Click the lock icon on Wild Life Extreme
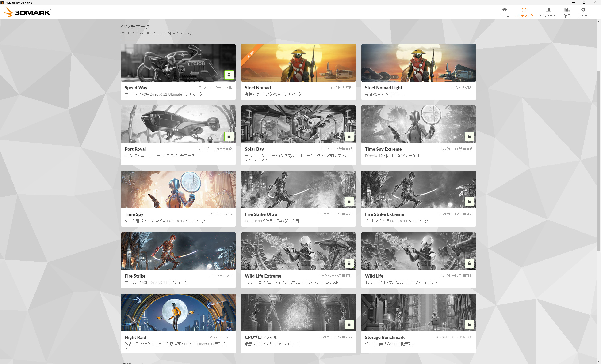601x364 pixels. [349, 263]
